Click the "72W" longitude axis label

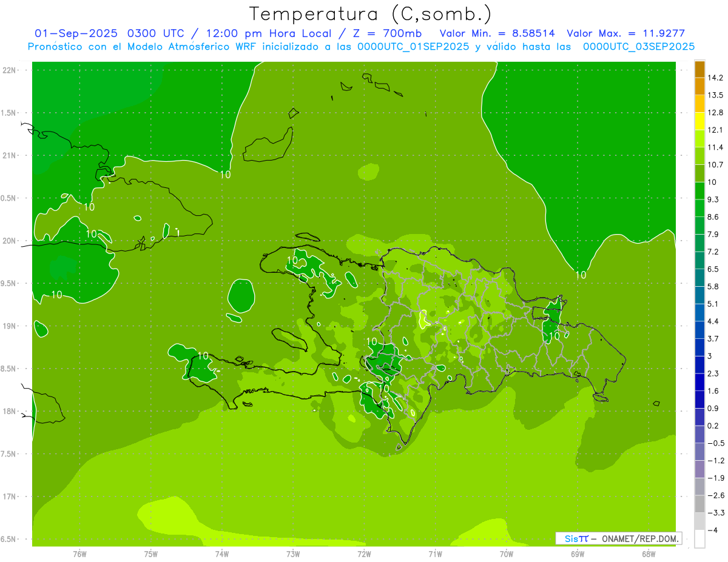364,554
